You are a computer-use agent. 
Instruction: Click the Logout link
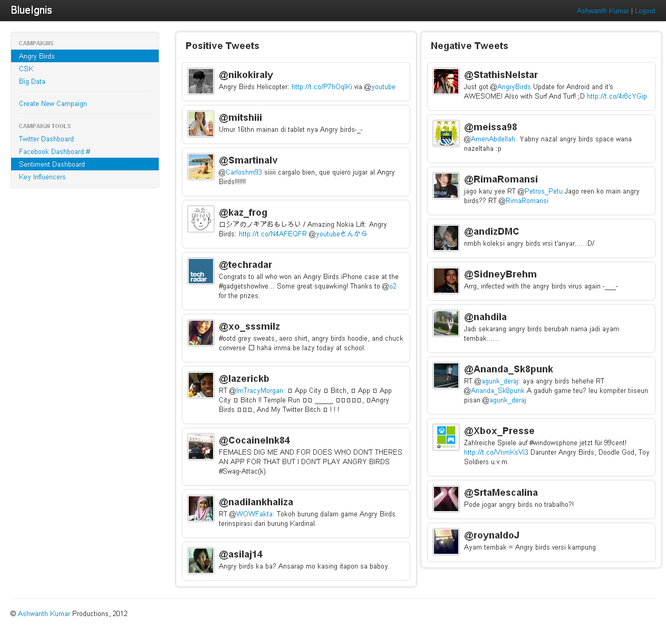[645, 11]
